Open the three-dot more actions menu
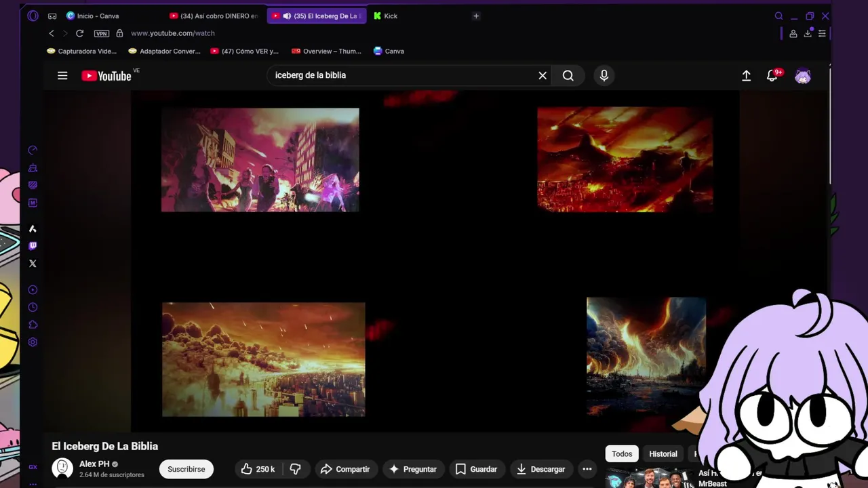This screenshot has width=868, height=488. pos(587,469)
